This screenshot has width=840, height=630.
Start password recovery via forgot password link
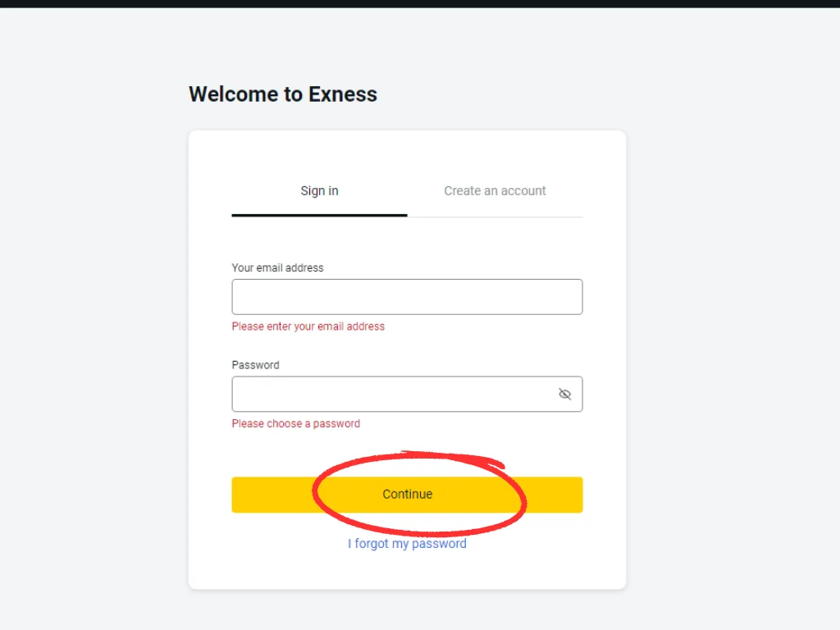point(407,543)
